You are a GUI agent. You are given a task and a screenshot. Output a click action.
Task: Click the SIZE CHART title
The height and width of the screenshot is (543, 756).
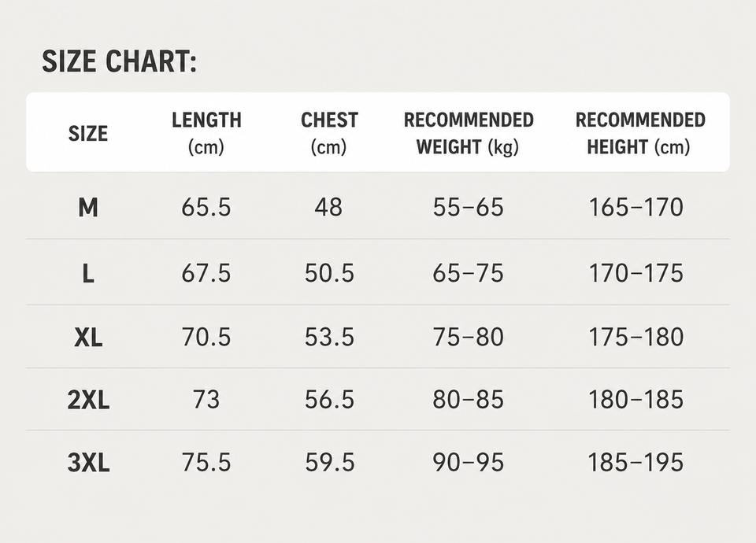click(120, 61)
